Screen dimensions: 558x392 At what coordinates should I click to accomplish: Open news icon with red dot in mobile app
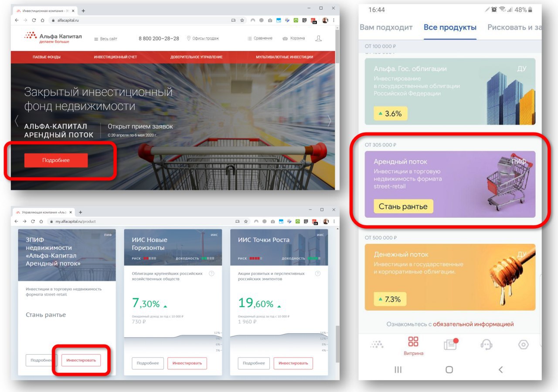(450, 344)
